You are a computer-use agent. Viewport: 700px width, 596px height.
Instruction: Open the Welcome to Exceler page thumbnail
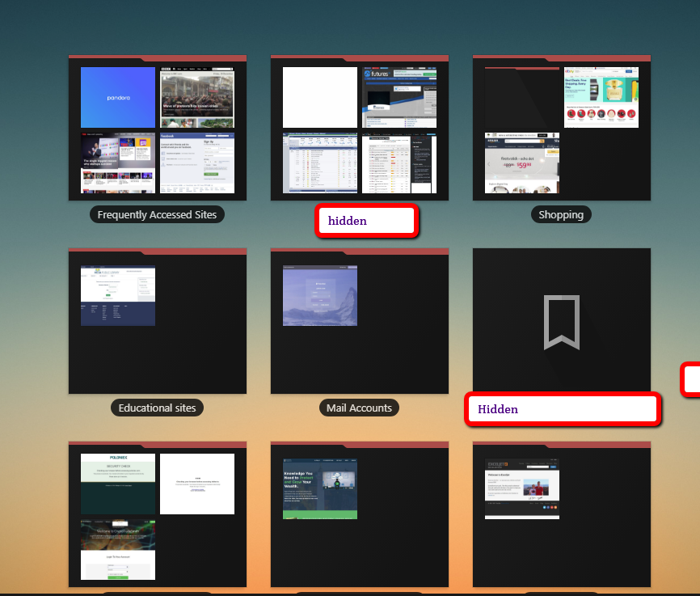click(521, 490)
